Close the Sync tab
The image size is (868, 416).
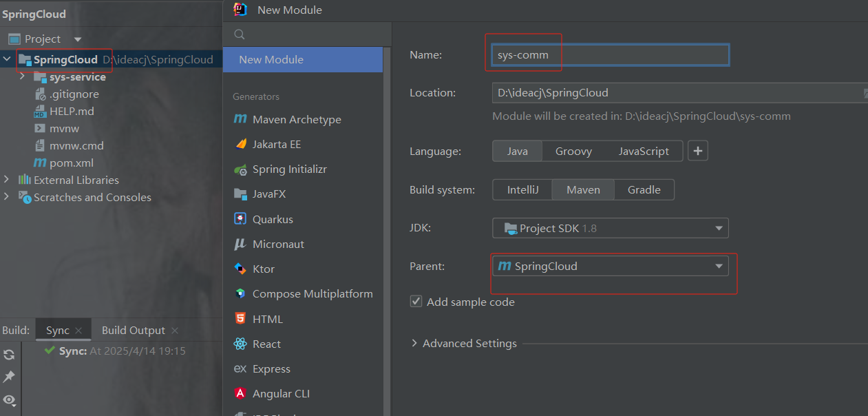click(79, 331)
